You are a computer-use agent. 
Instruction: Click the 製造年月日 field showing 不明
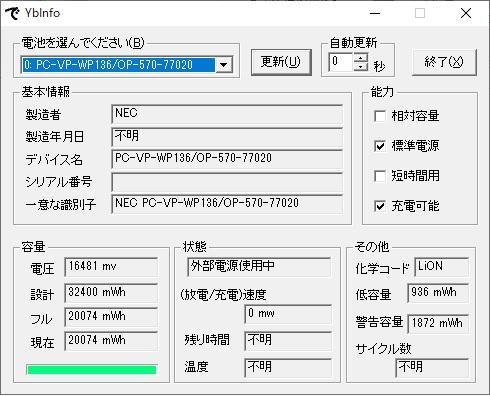tap(227, 137)
